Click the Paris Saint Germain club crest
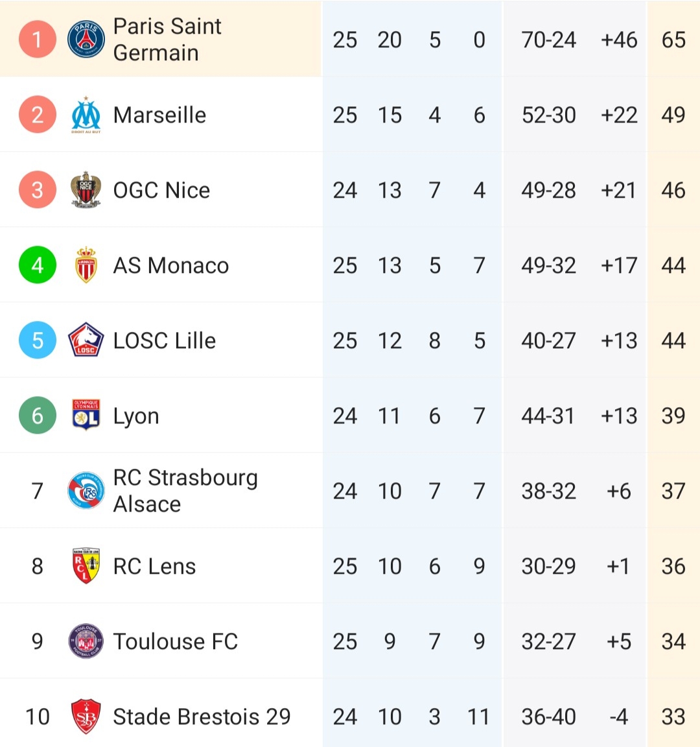 [86, 40]
